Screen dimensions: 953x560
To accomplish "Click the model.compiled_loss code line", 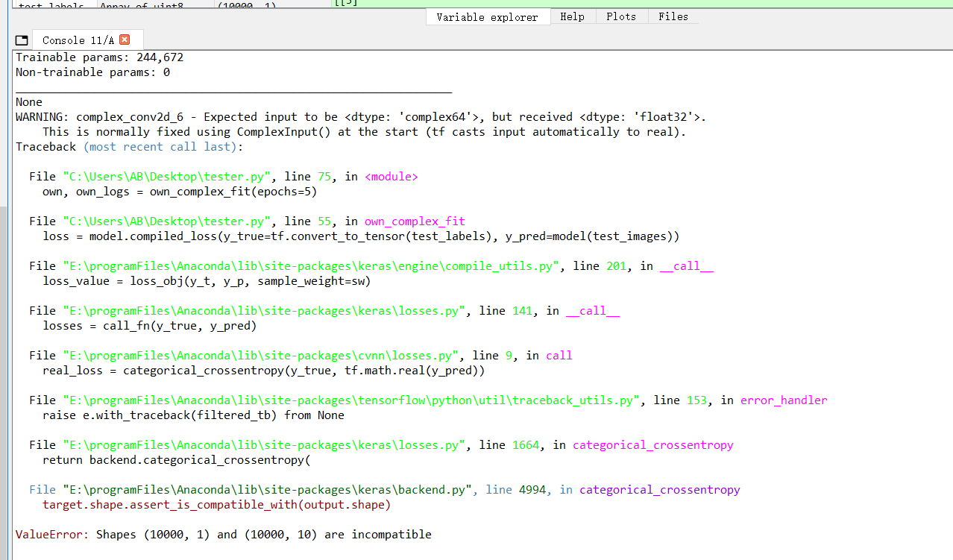I will [x=361, y=236].
